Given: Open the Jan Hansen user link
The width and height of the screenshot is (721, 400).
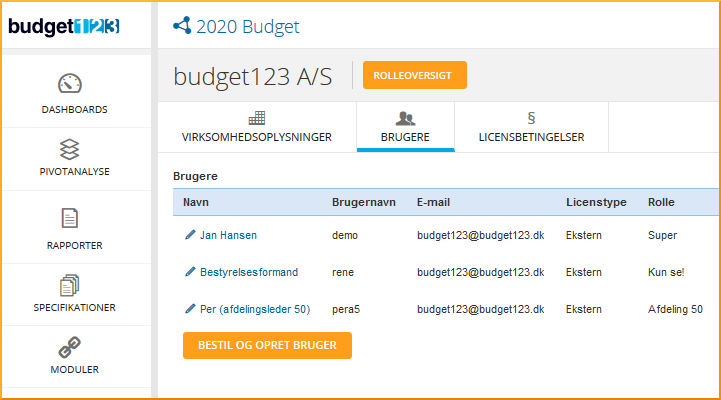Looking at the screenshot, I should point(228,236).
